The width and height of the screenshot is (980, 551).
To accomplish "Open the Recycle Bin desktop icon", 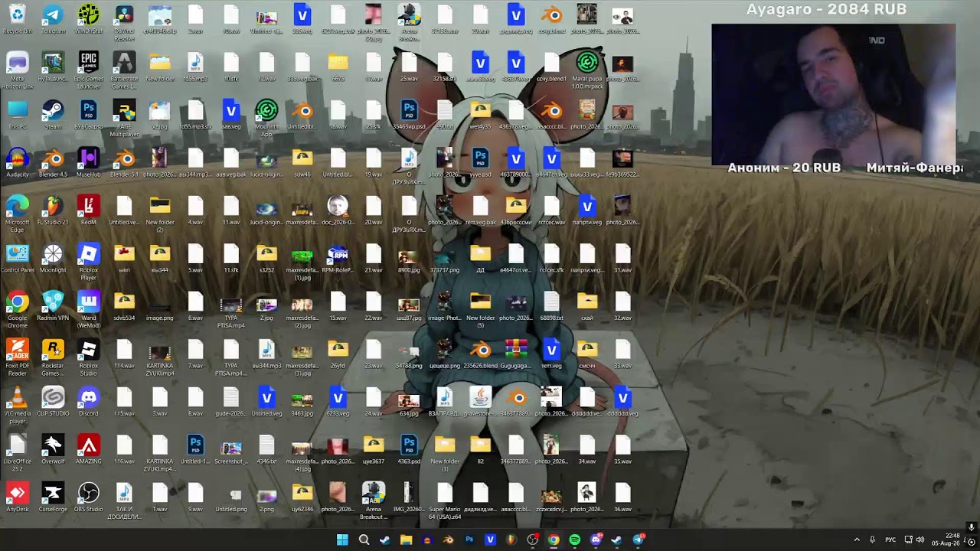I will (x=17, y=19).
